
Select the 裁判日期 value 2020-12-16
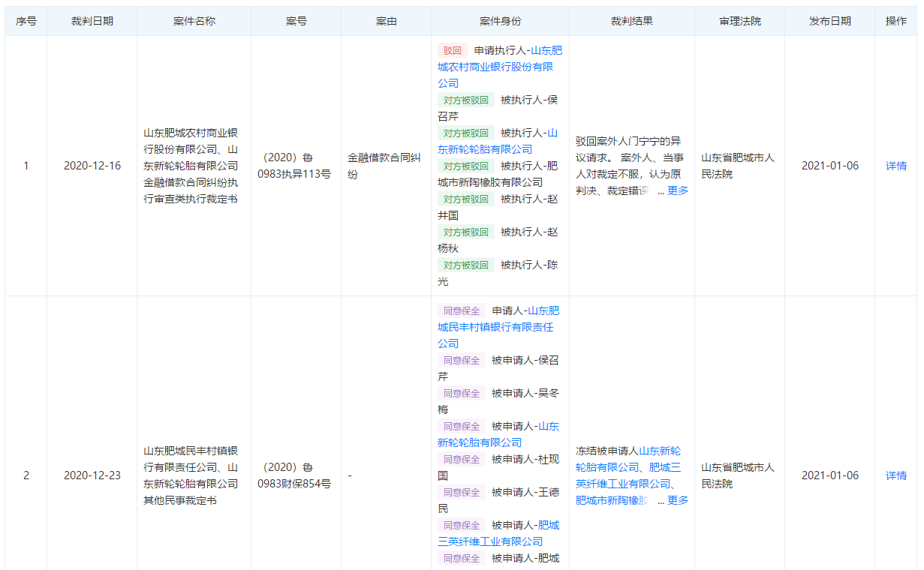click(x=92, y=166)
